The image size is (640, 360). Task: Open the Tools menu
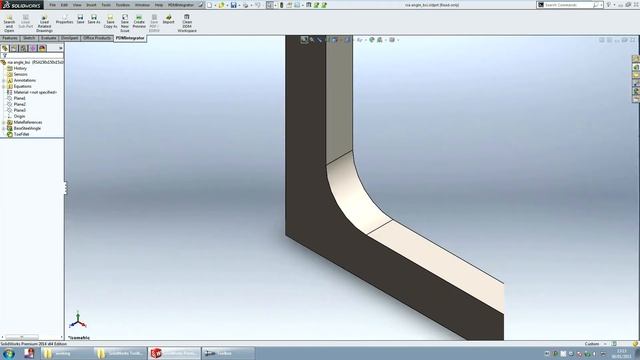[x=106, y=5]
